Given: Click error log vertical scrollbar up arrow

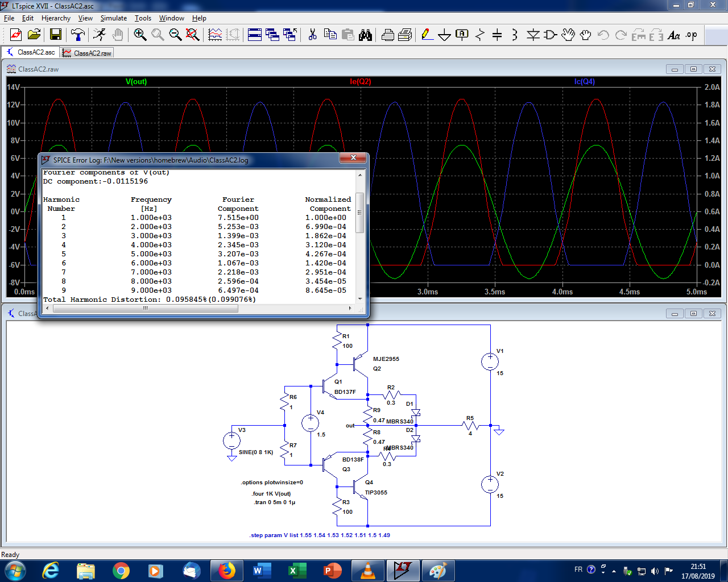Looking at the screenshot, I should coord(360,175).
